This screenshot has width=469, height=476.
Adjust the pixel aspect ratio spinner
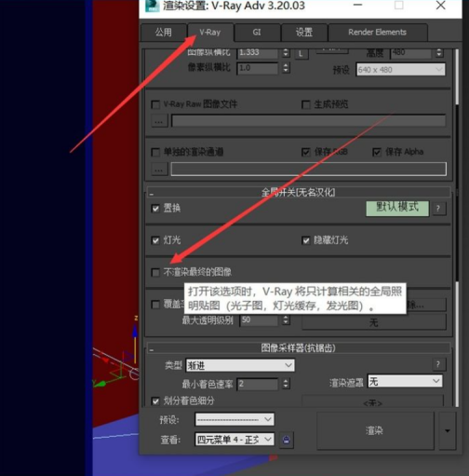[x=286, y=68]
